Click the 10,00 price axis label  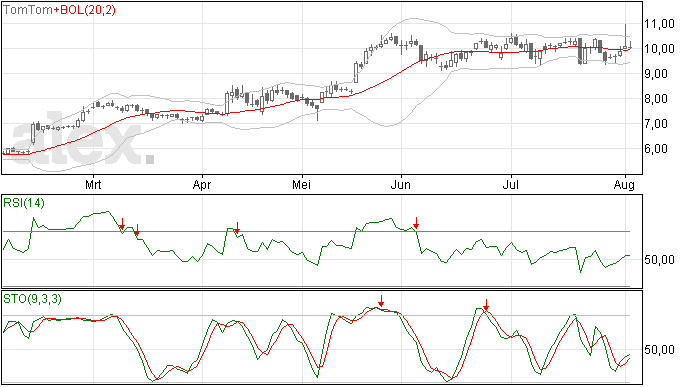[659, 49]
